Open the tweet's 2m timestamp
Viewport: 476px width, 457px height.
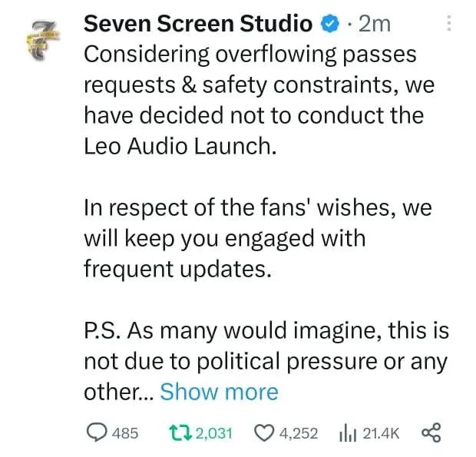[x=375, y=25]
